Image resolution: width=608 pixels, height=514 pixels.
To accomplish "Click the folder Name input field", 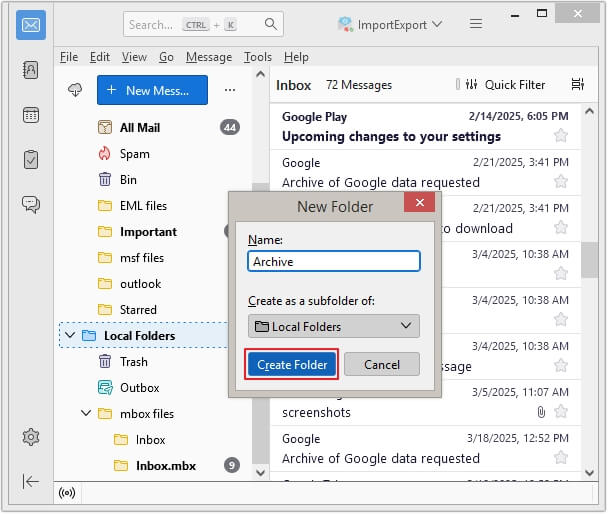I will (x=334, y=262).
